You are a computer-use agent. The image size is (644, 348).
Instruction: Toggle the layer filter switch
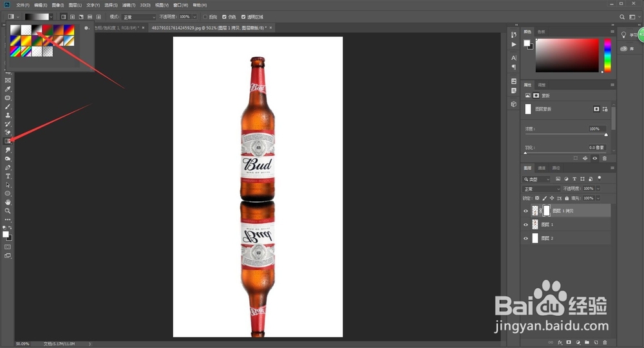(600, 178)
